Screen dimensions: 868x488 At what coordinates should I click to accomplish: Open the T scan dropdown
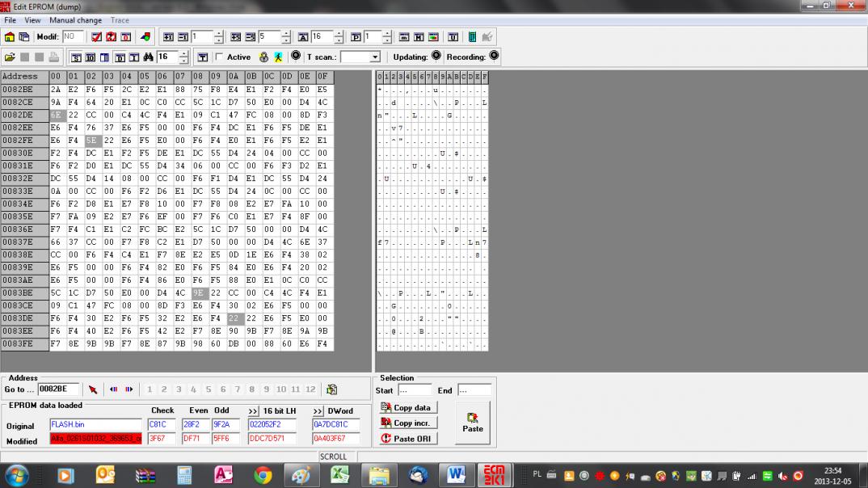pos(375,57)
